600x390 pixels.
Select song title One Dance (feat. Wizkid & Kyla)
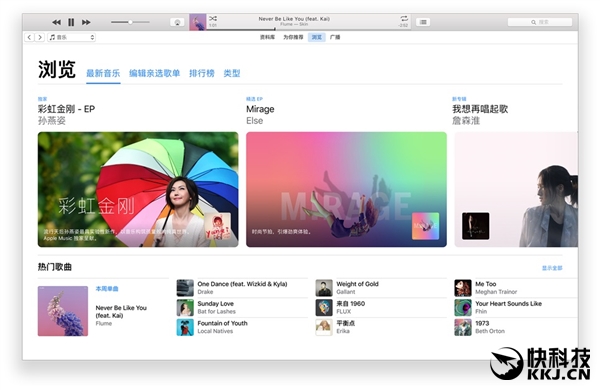(242, 284)
